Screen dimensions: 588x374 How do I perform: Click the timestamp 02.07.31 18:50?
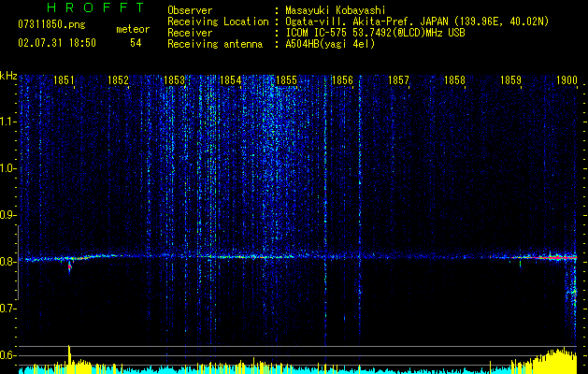(57, 43)
